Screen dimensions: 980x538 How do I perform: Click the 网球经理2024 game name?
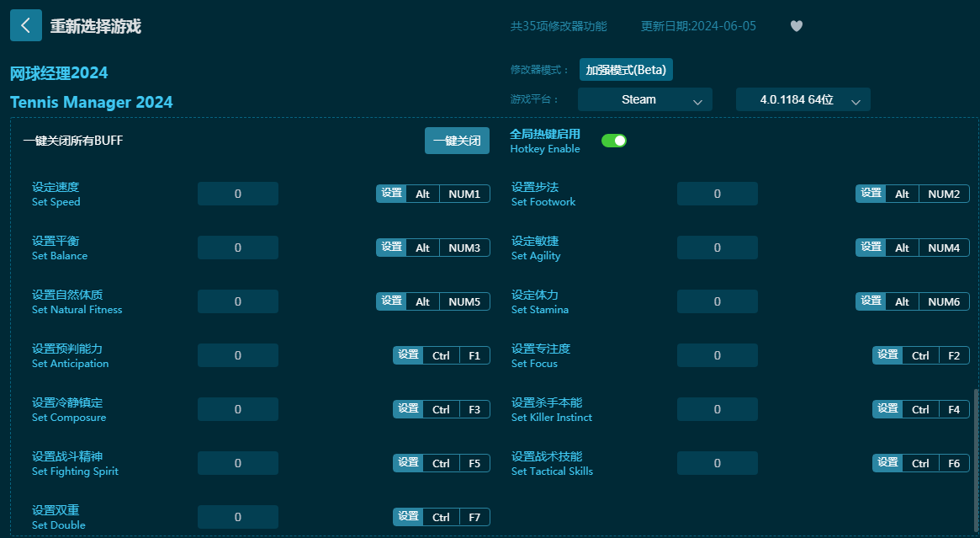pyautogui.click(x=59, y=73)
